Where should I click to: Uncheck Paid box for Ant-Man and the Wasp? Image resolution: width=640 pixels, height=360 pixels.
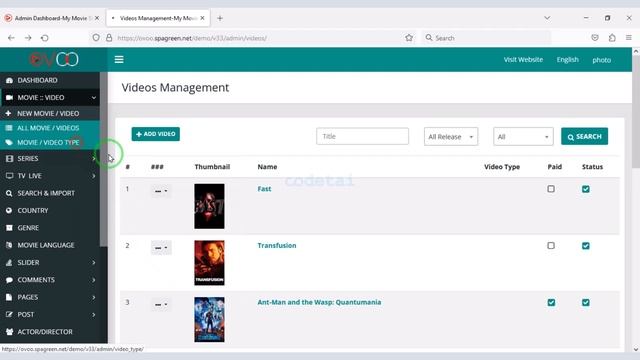point(551,302)
